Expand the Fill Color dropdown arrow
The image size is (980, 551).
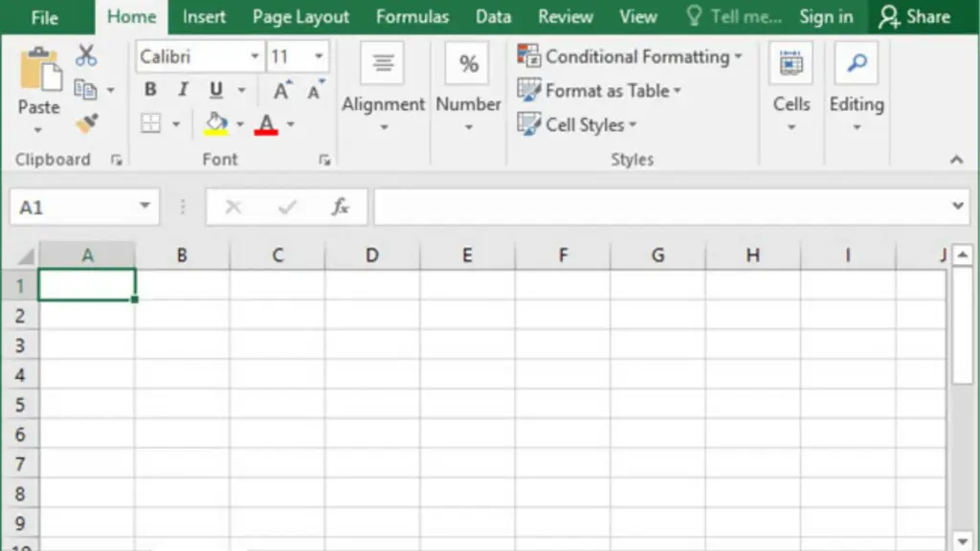pos(239,123)
